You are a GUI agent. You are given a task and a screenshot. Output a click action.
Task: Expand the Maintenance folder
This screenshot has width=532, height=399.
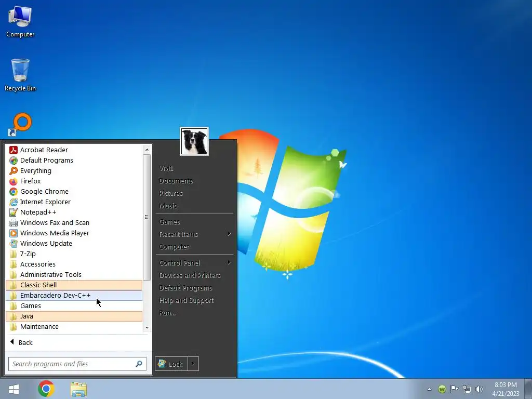point(74,327)
